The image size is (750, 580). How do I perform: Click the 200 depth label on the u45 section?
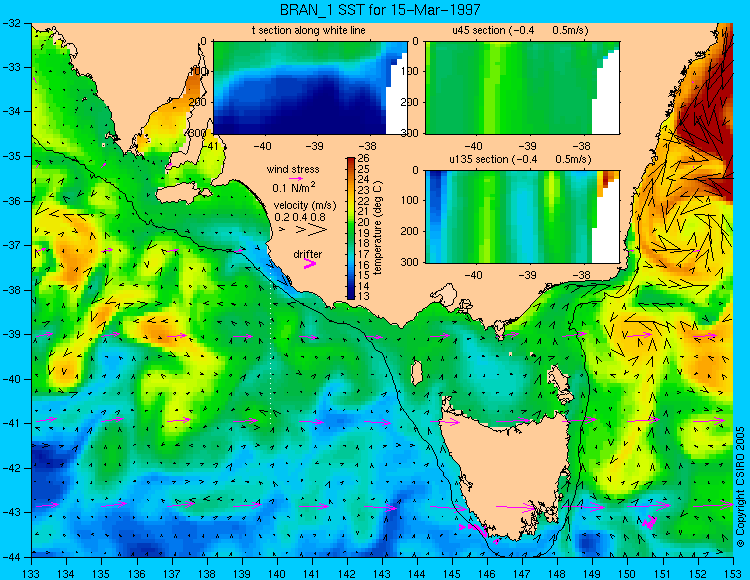point(411,102)
